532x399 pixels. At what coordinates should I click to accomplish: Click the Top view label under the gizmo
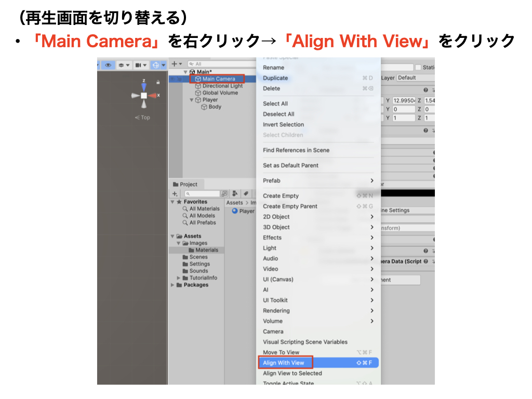pyautogui.click(x=142, y=117)
